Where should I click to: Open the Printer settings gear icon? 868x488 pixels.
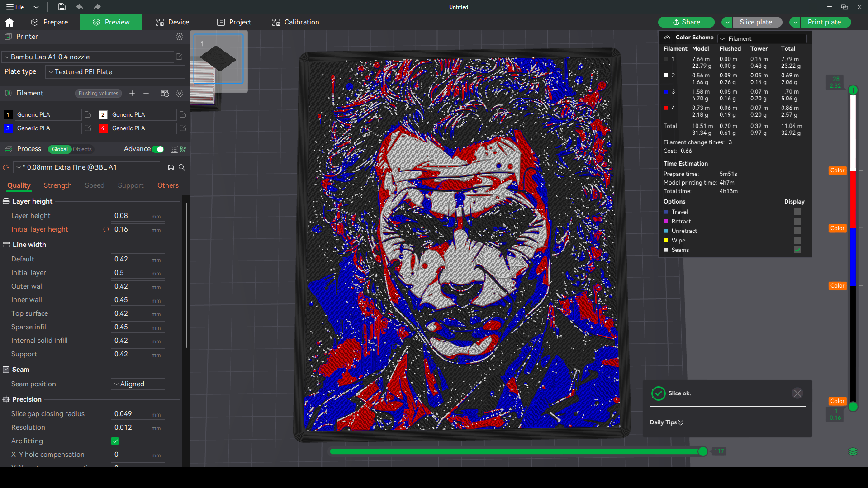pyautogui.click(x=180, y=37)
